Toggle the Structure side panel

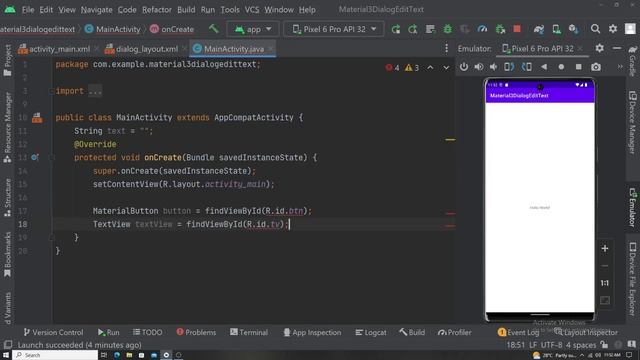7,198
